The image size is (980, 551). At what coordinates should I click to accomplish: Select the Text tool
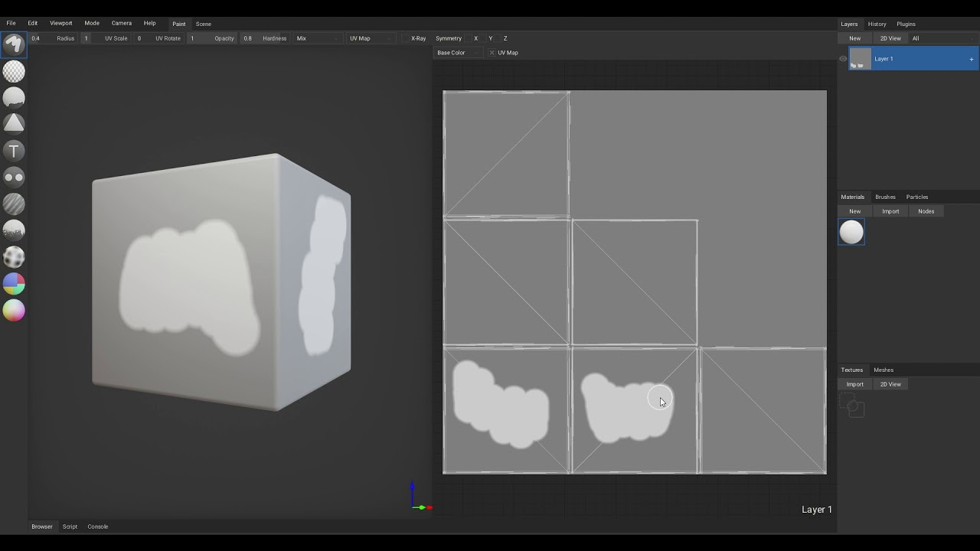(14, 151)
